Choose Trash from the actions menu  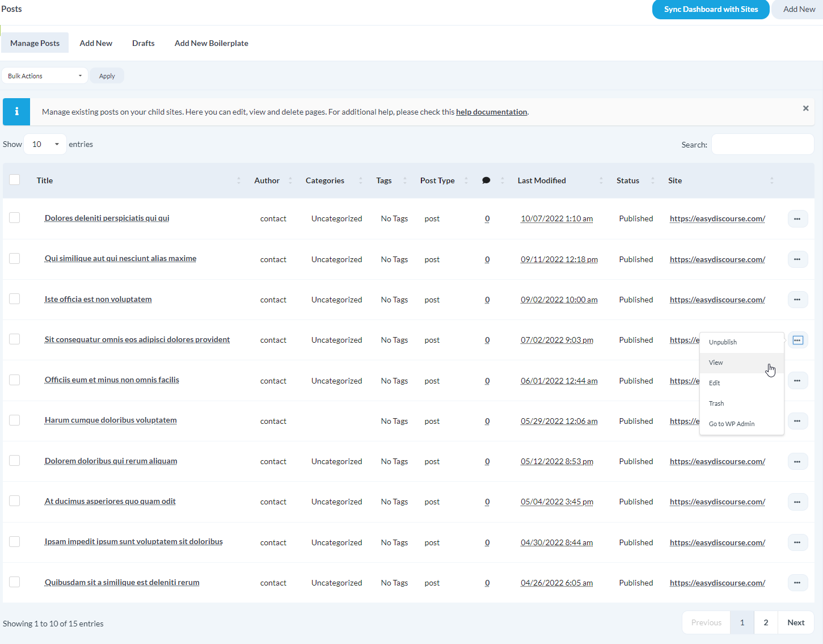[742, 403]
